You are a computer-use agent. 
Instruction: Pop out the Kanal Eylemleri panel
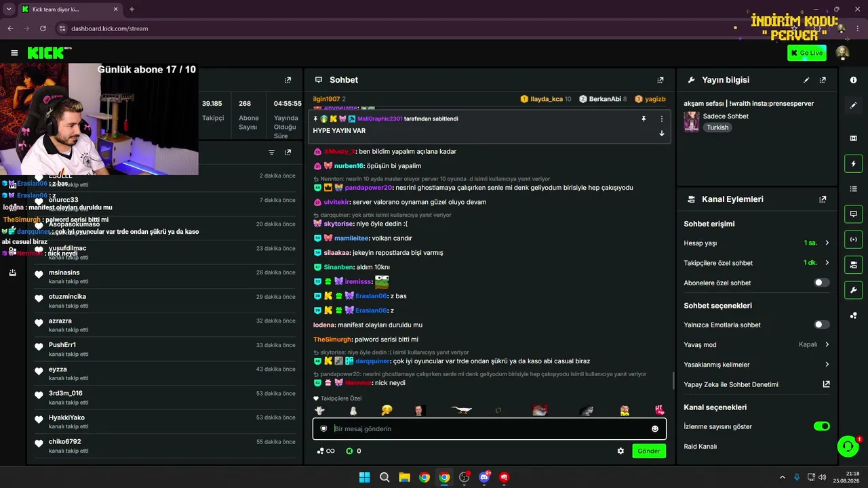pyautogui.click(x=823, y=199)
